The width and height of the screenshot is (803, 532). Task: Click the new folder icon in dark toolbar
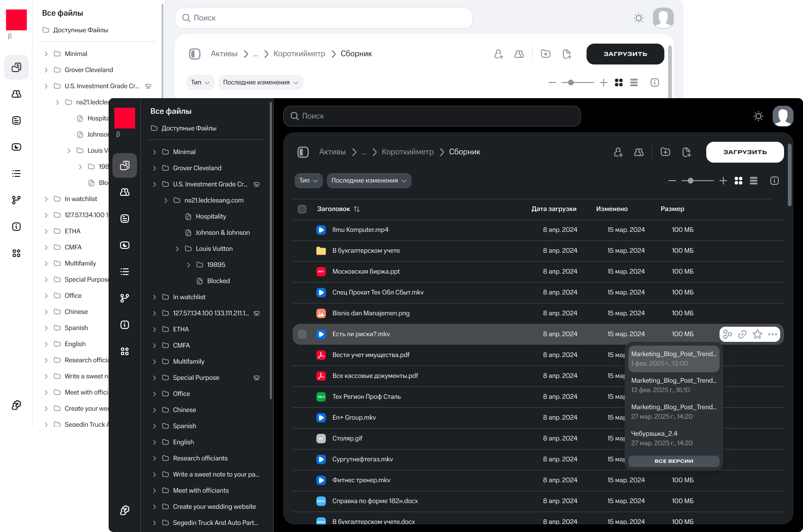[665, 152]
